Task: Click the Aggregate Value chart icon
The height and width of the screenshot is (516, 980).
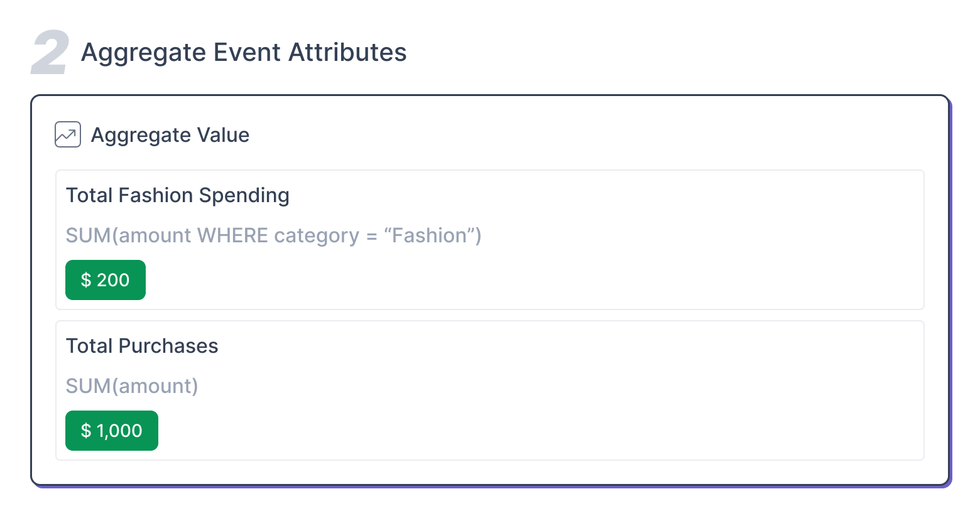Action: click(68, 134)
